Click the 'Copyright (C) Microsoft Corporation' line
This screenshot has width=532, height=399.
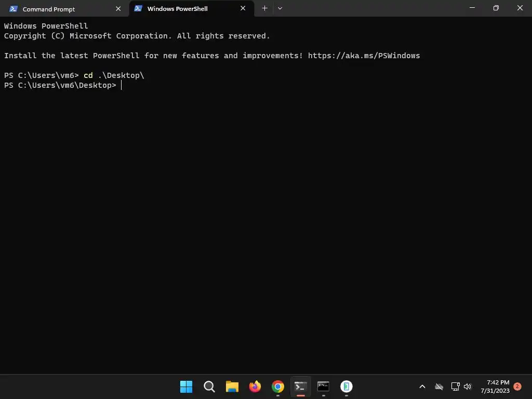[137, 36]
